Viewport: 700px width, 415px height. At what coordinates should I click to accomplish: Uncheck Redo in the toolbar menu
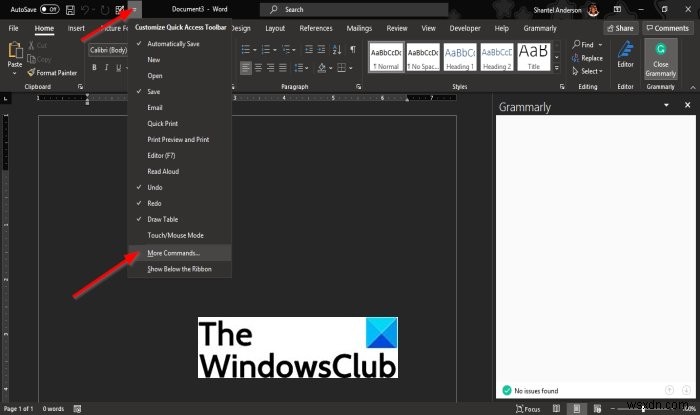155,201
